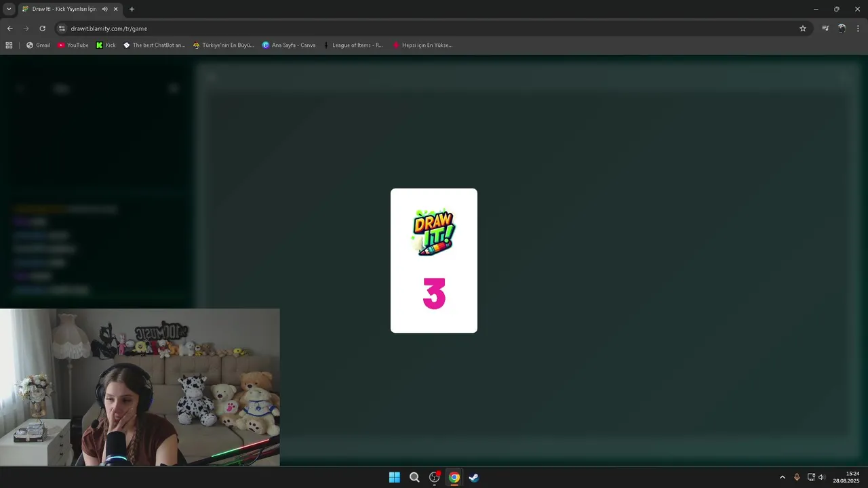Open The best ChatBot bookmark
Viewport: 868px width, 488px height.
pos(154,45)
